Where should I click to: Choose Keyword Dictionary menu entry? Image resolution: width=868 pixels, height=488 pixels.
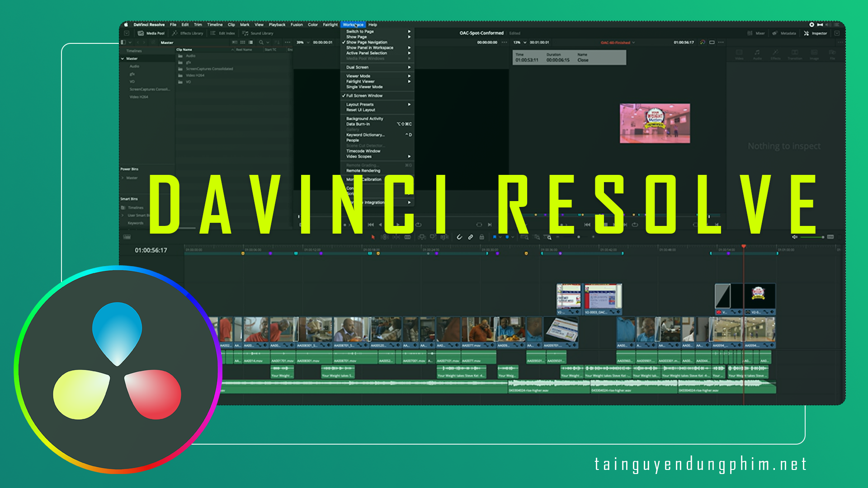(x=377, y=135)
